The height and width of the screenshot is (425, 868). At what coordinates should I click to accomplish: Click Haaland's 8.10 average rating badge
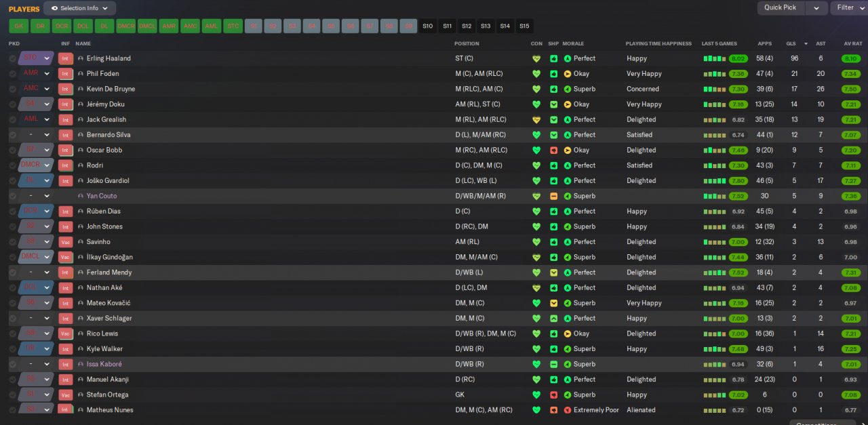point(850,58)
